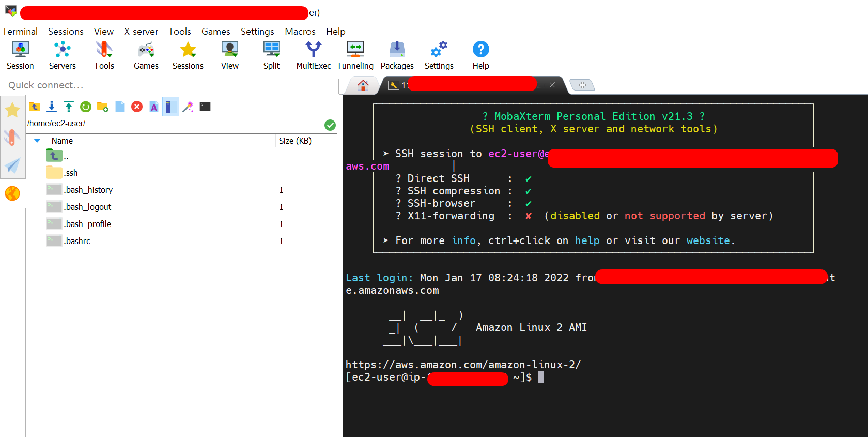Confirm path with green checkmark button
868x437 pixels.
pos(330,125)
